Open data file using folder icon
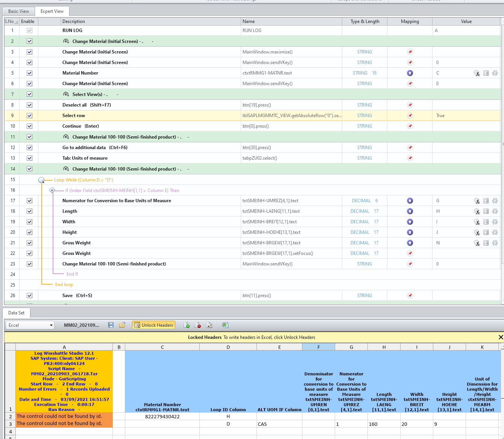504x439 pixels. (122, 325)
